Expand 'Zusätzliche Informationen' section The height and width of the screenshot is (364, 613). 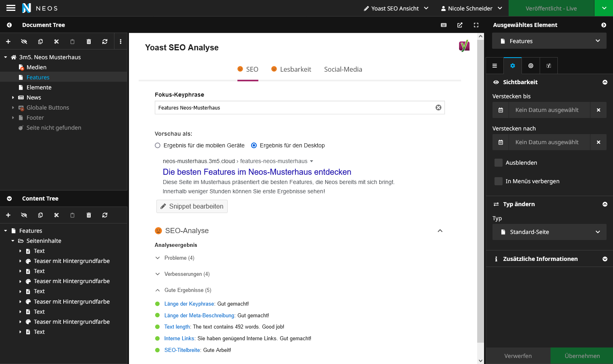[x=605, y=259]
